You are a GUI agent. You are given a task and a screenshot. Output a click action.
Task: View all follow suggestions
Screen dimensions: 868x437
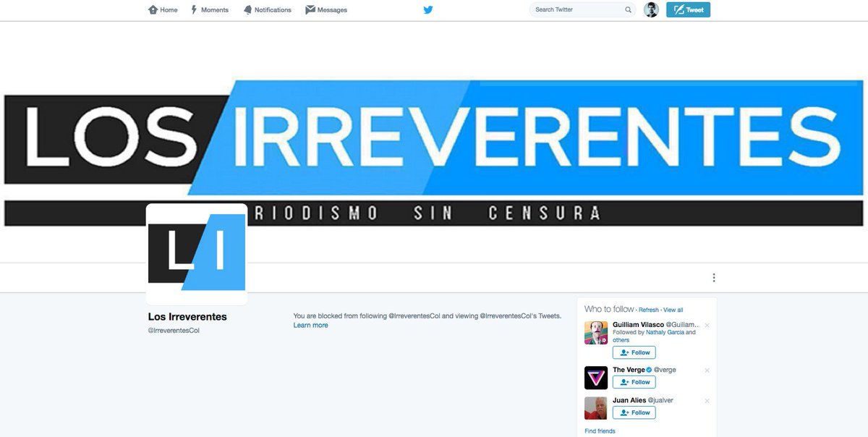pos(673,310)
